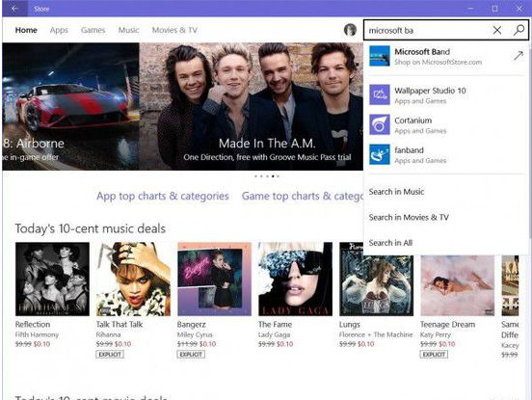Click the Katy Perry artist name
The height and width of the screenshot is (400, 532).
tap(436, 334)
